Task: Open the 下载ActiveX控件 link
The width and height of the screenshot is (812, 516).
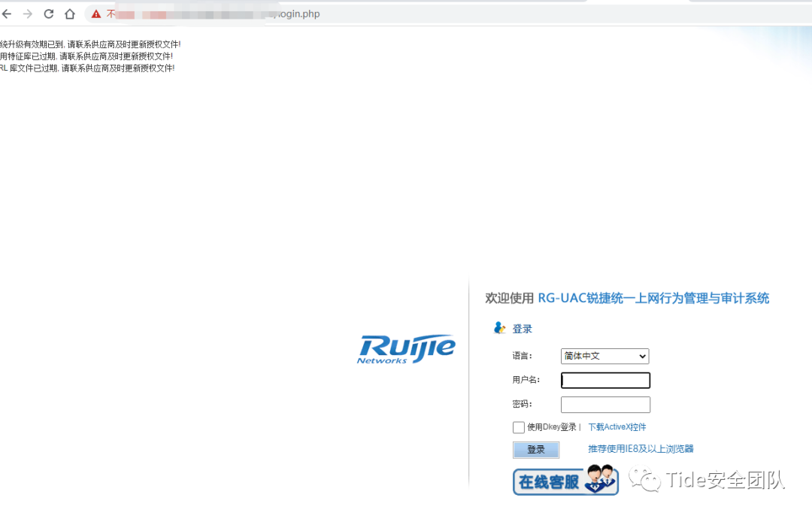Action: click(617, 427)
